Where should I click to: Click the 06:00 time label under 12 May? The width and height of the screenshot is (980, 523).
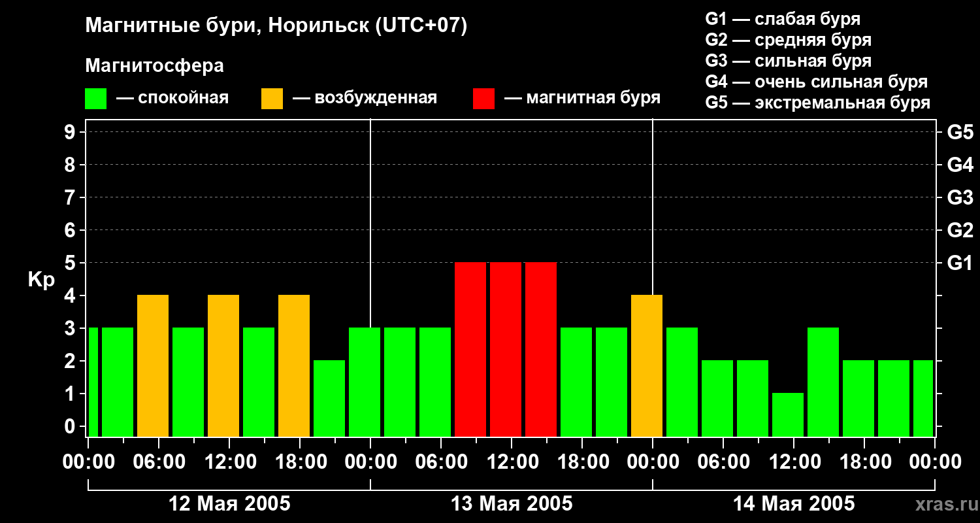(x=159, y=462)
